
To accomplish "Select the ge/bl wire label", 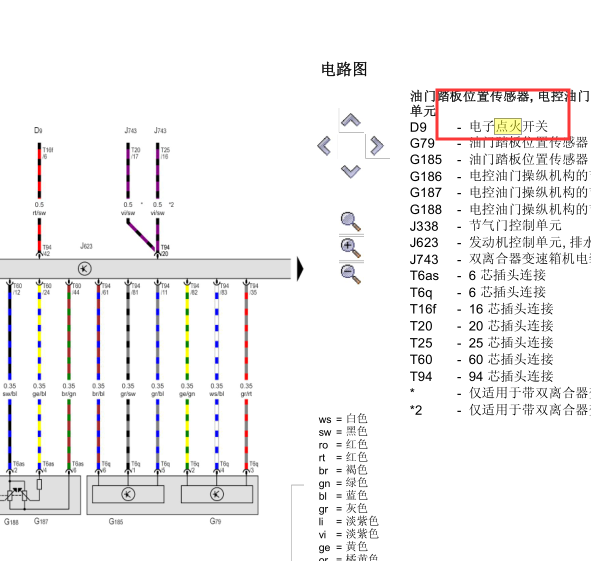I will pos(39,394).
